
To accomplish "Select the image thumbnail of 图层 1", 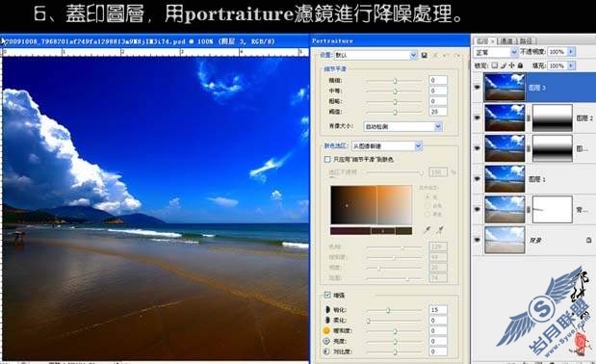I will coord(505,178).
